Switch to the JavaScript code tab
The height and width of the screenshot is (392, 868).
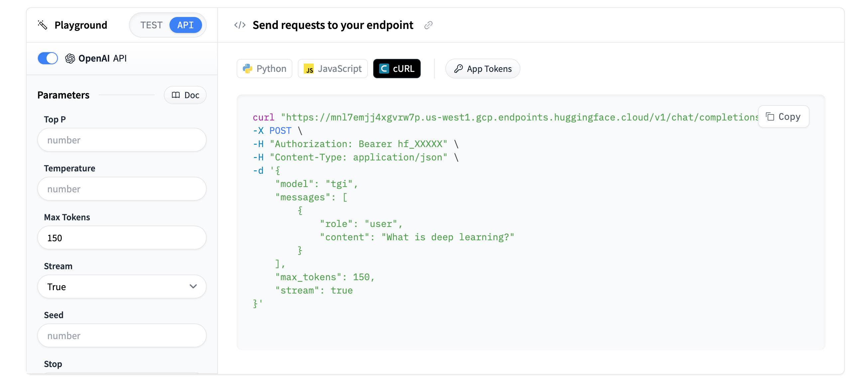tap(333, 69)
